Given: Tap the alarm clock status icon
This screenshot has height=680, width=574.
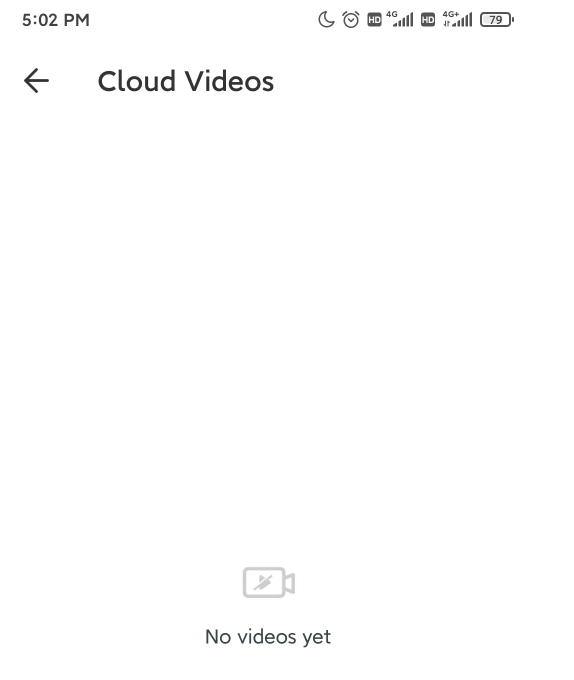Looking at the screenshot, I should coord(351,20).
